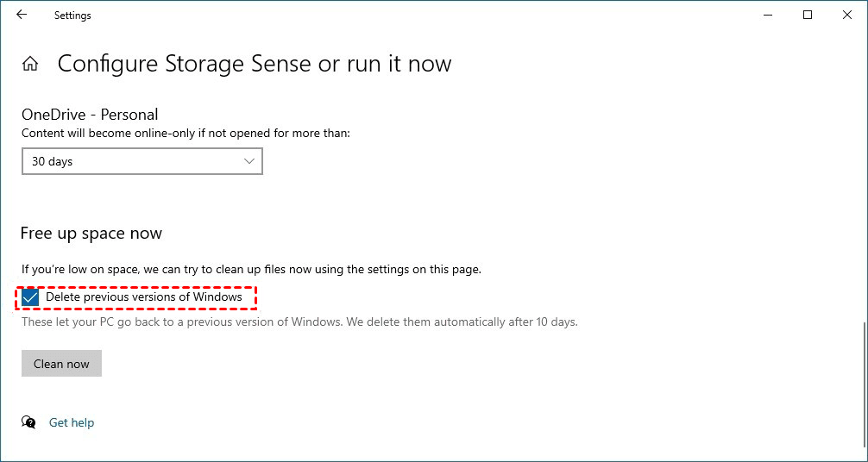
Task: Close the Settings window
Action: 847,15
